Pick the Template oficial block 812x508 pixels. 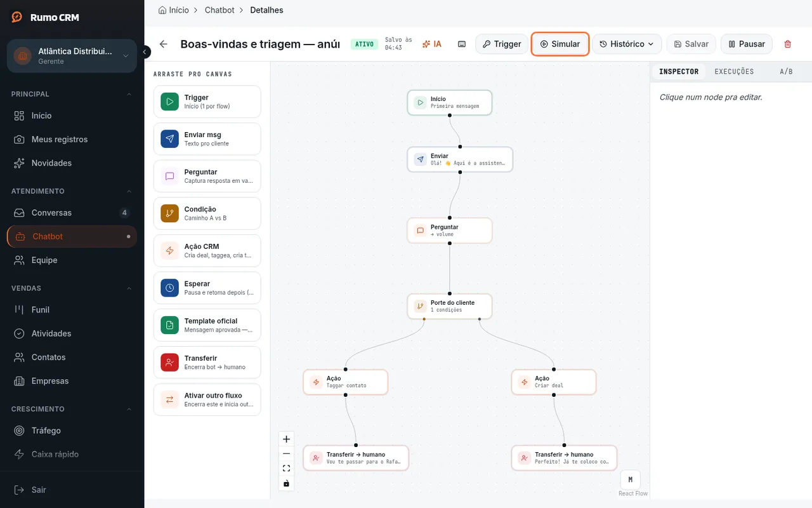pos(207,325)
